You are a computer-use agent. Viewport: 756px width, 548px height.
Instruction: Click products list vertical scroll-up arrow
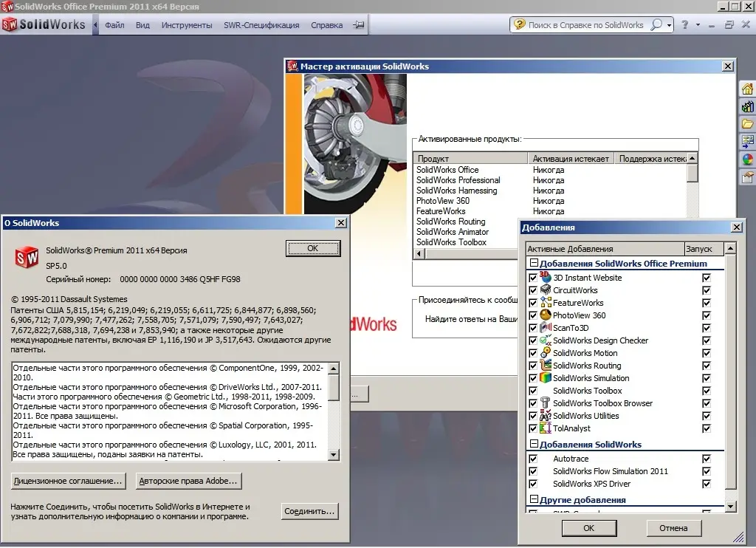click(693, 158)
